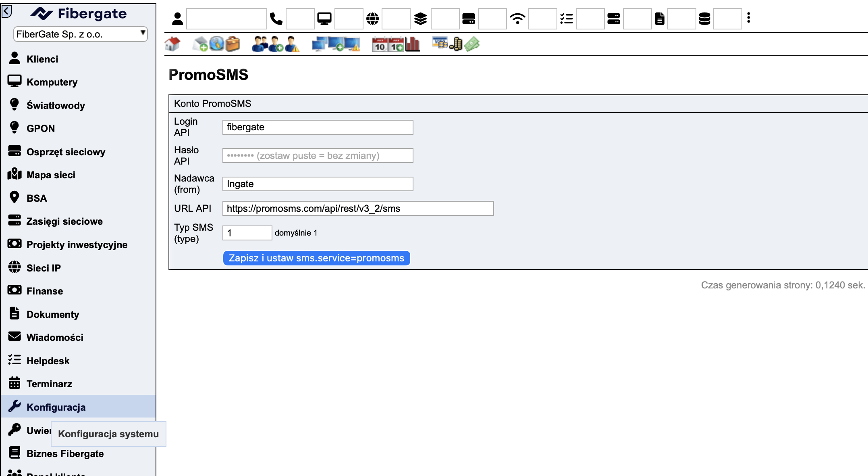Open the Terminarz menu
The height and width of the screenshot is (476, 868).
(x=78, y=384)
